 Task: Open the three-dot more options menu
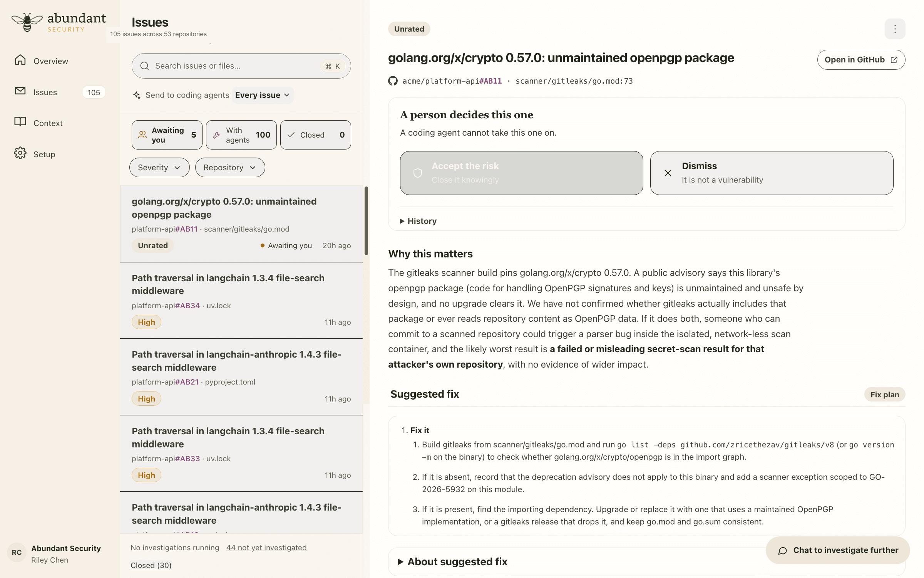895,29
